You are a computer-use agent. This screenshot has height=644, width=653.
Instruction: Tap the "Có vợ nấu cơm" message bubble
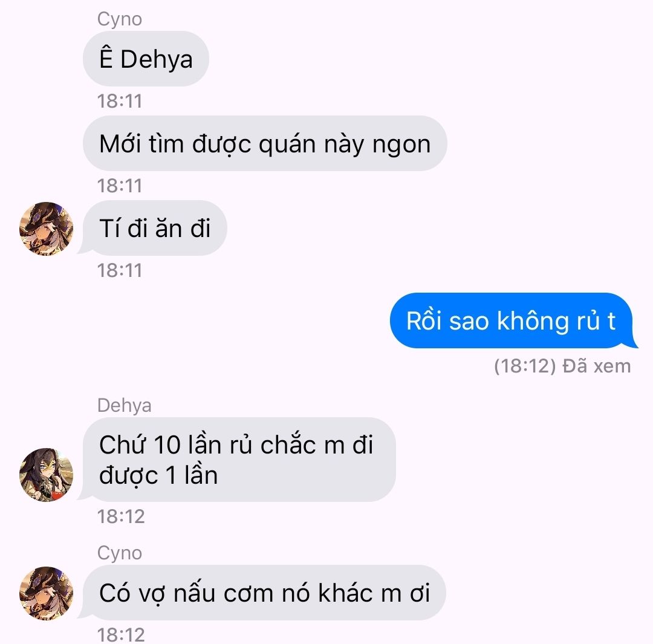pos(264,593)
